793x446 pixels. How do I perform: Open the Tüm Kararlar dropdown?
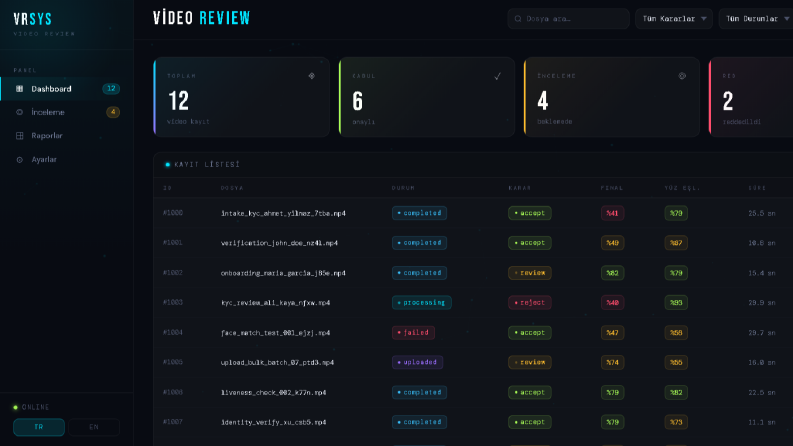point(674,19)
